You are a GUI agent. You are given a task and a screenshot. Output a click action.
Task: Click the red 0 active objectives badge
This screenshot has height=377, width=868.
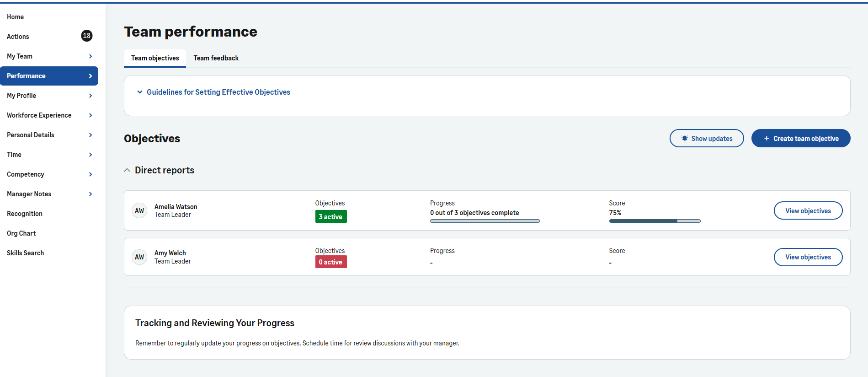click(x=330, y=262)
